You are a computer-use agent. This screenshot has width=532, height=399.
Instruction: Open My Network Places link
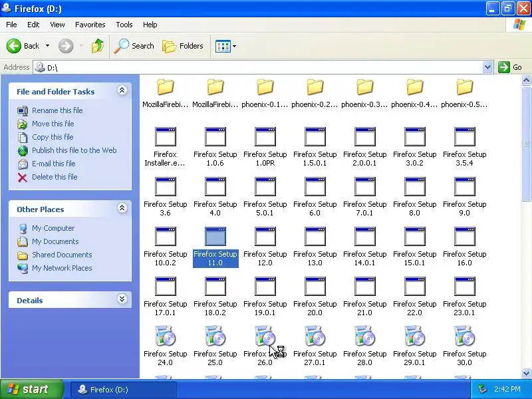point(62,268)
